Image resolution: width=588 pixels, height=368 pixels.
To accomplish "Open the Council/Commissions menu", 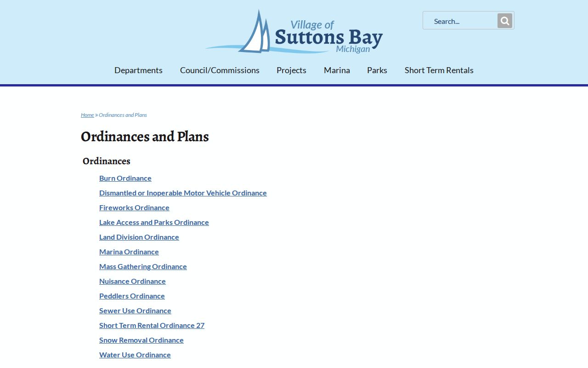I will tap(220, 70).
